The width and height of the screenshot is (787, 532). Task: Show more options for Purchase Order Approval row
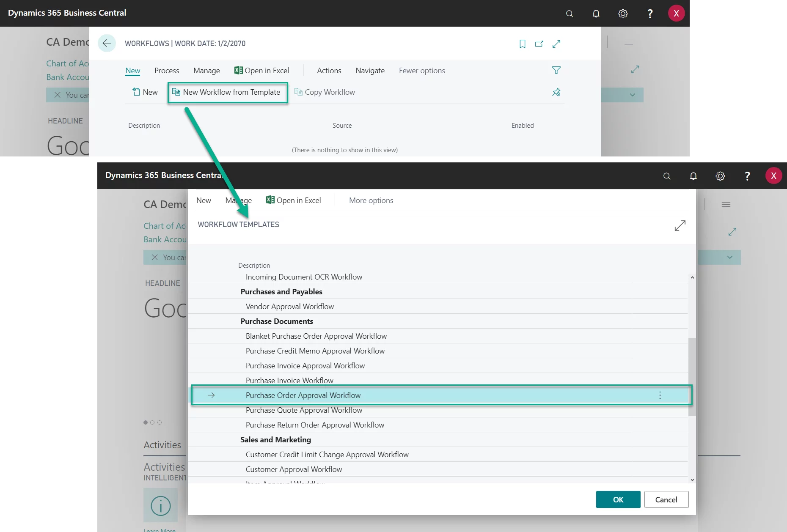tap(660, 395)
